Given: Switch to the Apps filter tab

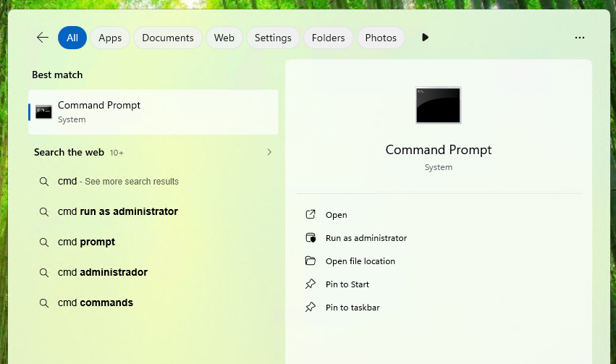Looking at the screenshot, I should click(x=110, y=38).
